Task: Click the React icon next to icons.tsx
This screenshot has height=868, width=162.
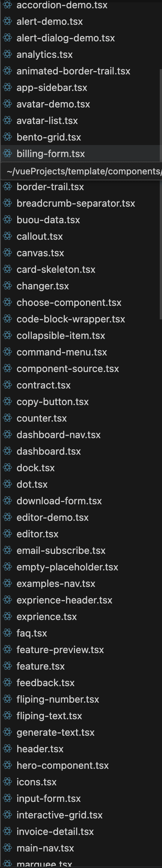Action: (7, 782)
